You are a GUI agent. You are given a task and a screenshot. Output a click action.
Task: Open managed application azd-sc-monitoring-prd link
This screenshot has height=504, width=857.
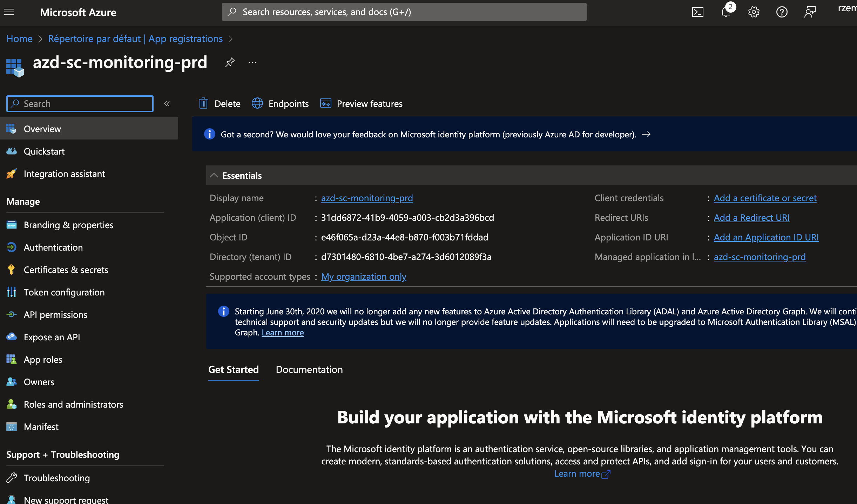click(x=760, y=257)
